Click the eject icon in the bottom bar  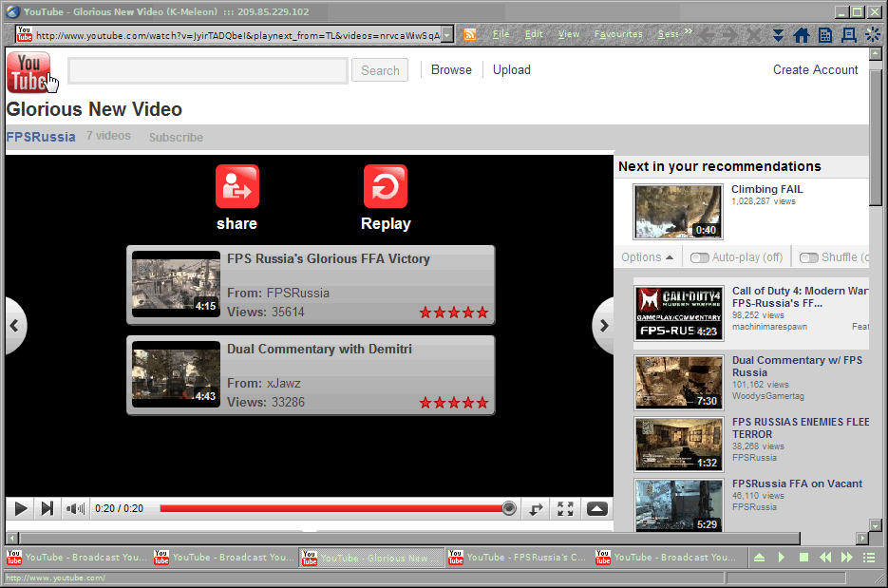coord(760,558)
